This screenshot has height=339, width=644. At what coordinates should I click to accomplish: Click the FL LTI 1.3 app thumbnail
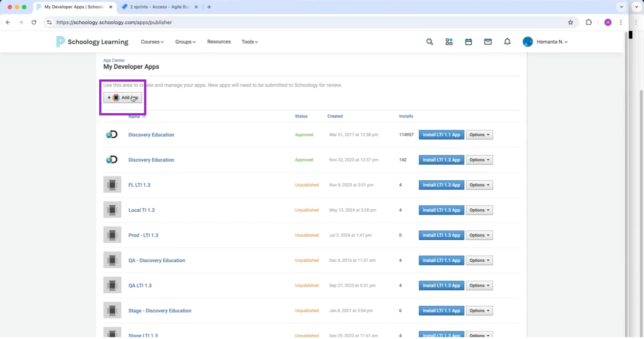point(112,185)
